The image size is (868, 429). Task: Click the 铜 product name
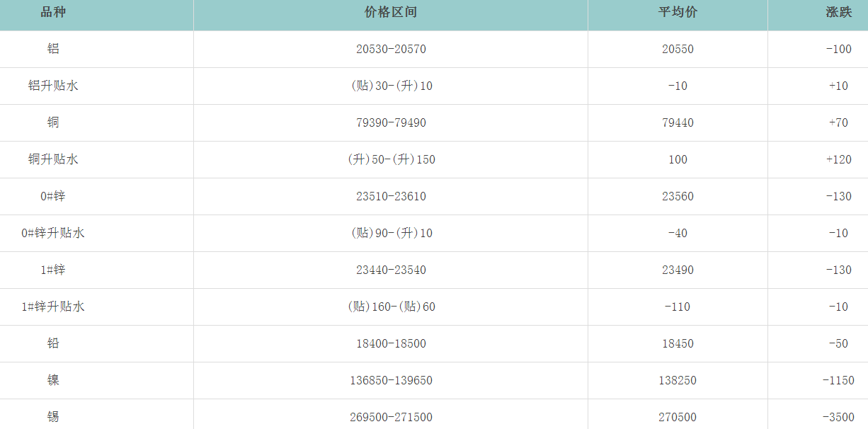pos(53,123)
